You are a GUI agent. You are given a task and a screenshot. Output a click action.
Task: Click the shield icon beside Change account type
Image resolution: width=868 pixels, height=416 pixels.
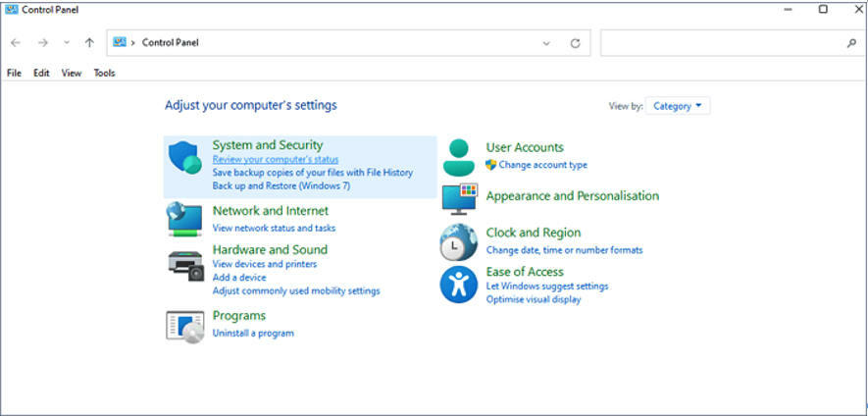coord(490,165)
